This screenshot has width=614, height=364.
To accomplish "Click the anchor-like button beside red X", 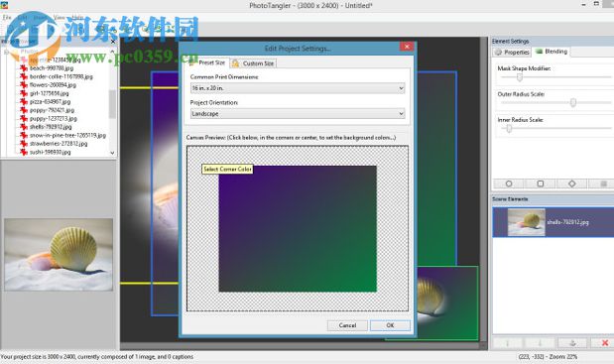I will click(x=572, y=343).
